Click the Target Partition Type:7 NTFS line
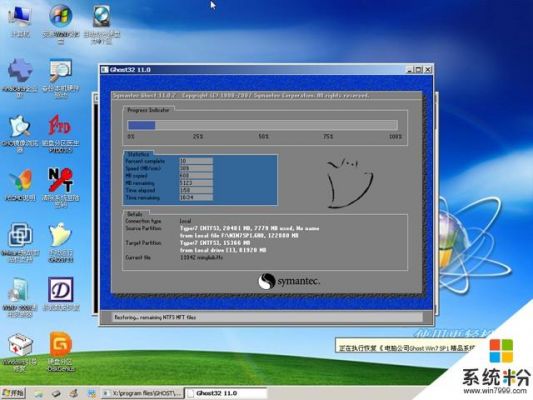The image size is (533, 400). [x=215, y=243]
